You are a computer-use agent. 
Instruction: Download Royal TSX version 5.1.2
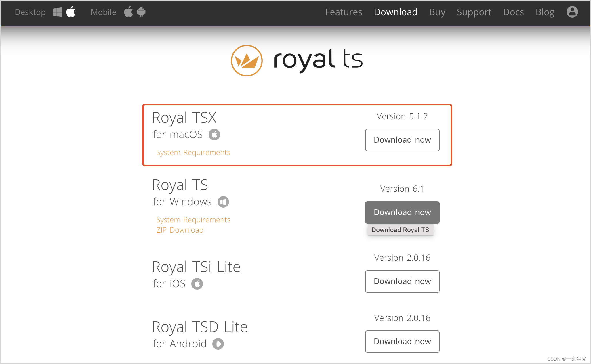coord(402,140)
